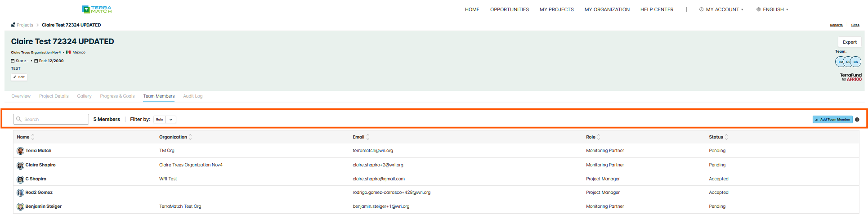Open Benjamin Steiger's avatar
Image resolution: width=868 pixels, height=224 pixels.
coord(20,206)
